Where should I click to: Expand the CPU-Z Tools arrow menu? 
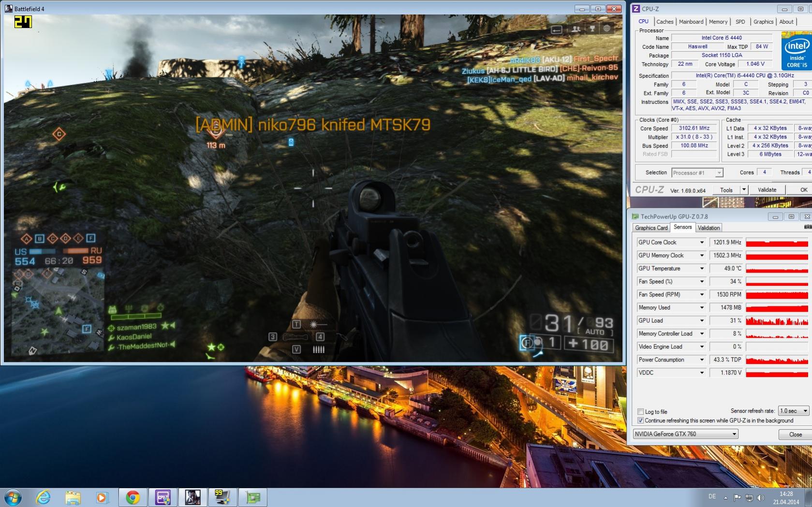(744, 190)
